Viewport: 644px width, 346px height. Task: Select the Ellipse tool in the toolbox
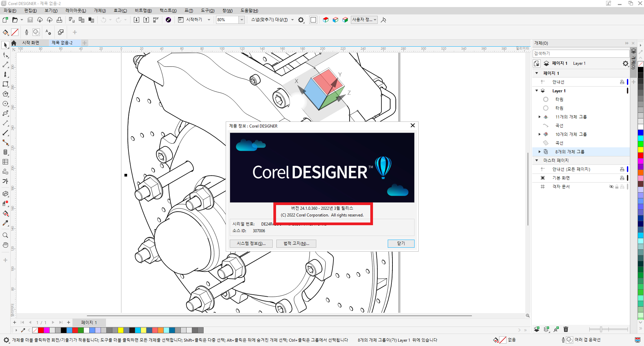5,104
